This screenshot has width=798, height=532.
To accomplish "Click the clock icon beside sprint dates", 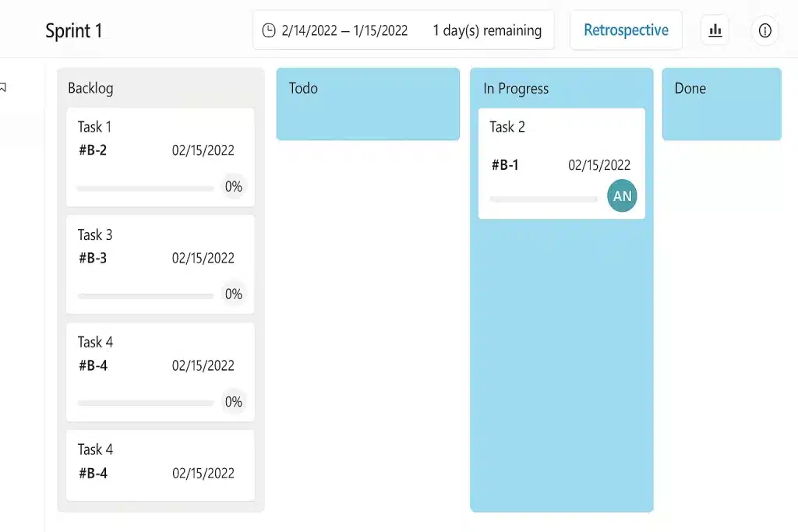I will (269, 30).
